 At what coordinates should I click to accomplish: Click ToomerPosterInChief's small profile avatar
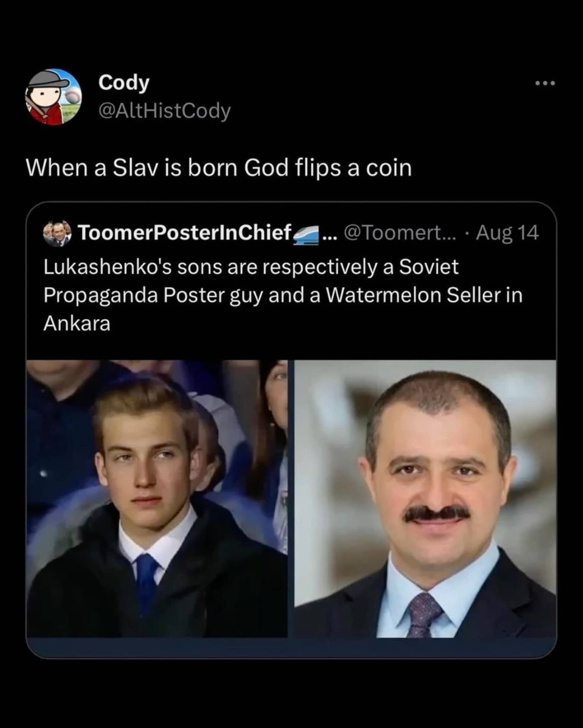coord(57,233)
